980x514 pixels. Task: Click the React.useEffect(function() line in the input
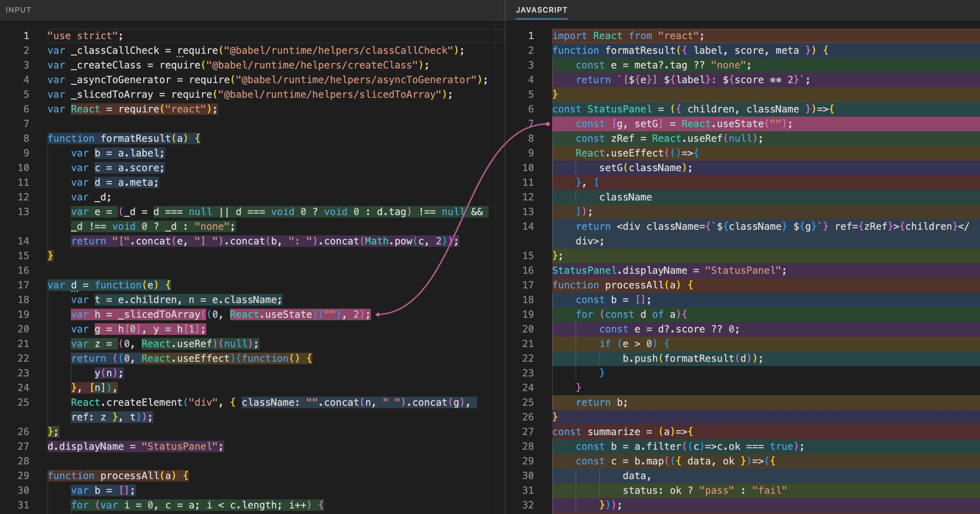pyautogui.click(x=191, y=358)
